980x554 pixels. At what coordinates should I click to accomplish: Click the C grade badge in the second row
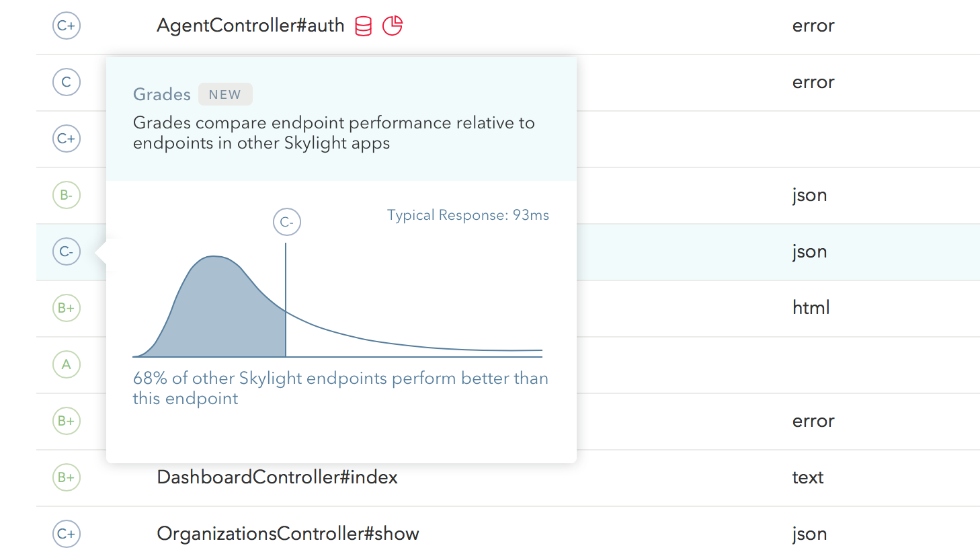(67, 82)
